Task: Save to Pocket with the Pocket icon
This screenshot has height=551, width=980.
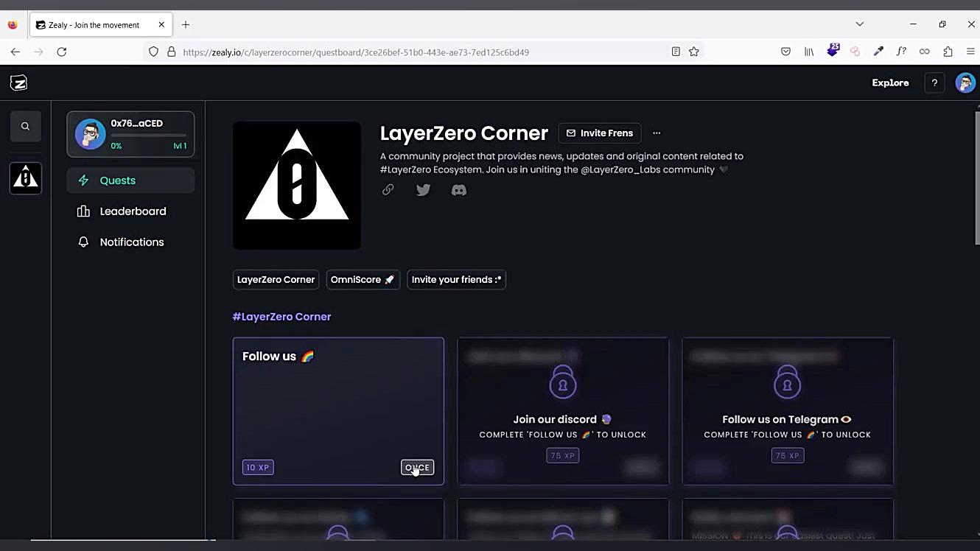Action: pyautogui.click(x=785, y=52)
